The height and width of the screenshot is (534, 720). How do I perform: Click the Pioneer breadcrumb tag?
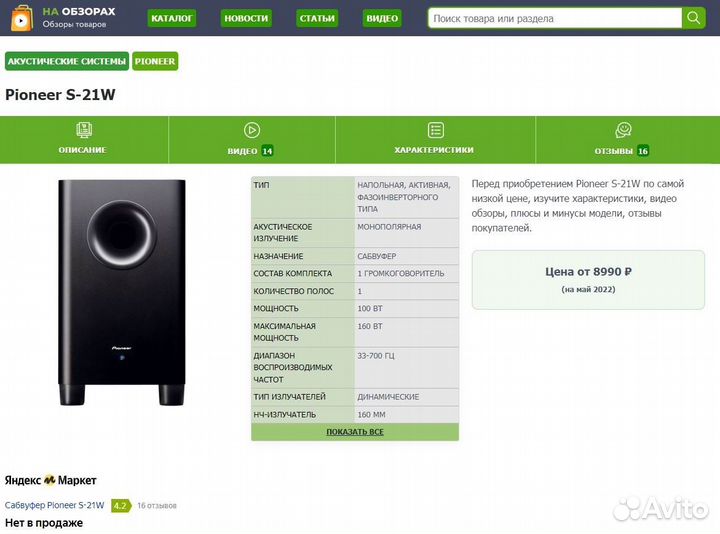[x=155, y=61]
